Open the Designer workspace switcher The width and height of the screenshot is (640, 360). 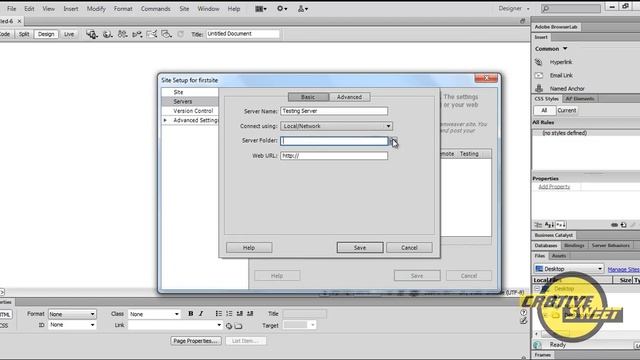[513, 8]
